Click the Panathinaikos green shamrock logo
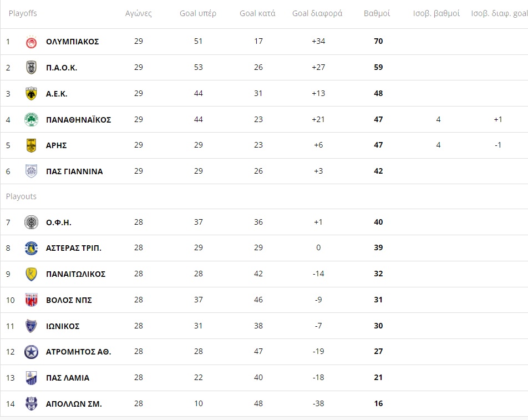528x420 pixels. (x=31, y=120)
